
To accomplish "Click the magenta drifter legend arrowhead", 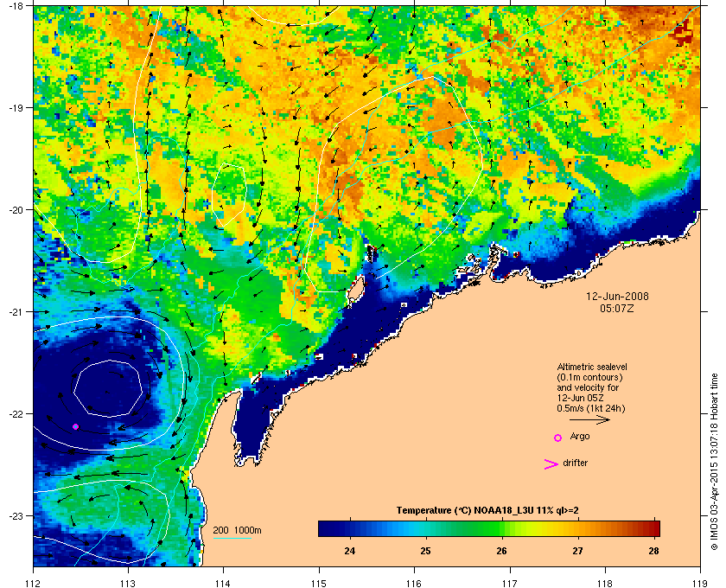I will 551,464.
